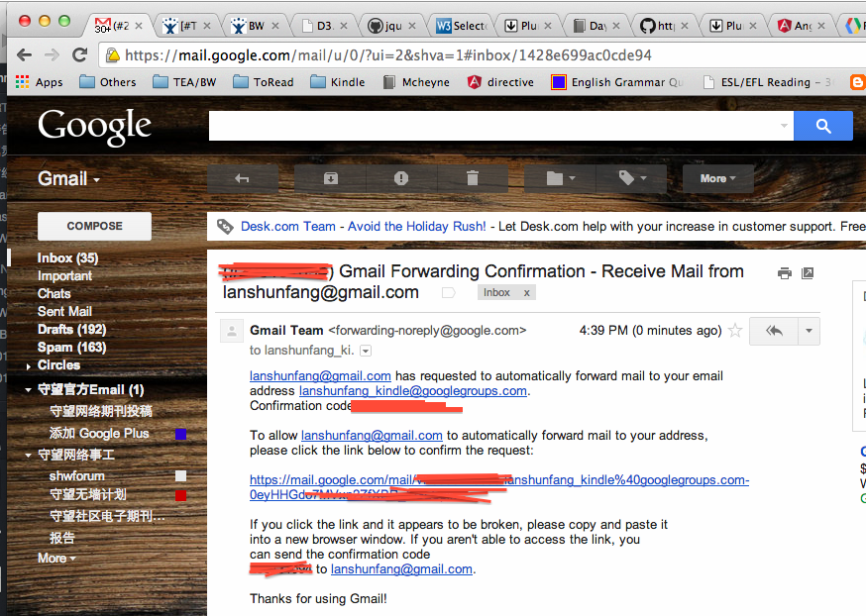Switch to the W3 Select tab
This screenshot has height=616, width=866.
[461, 26]
